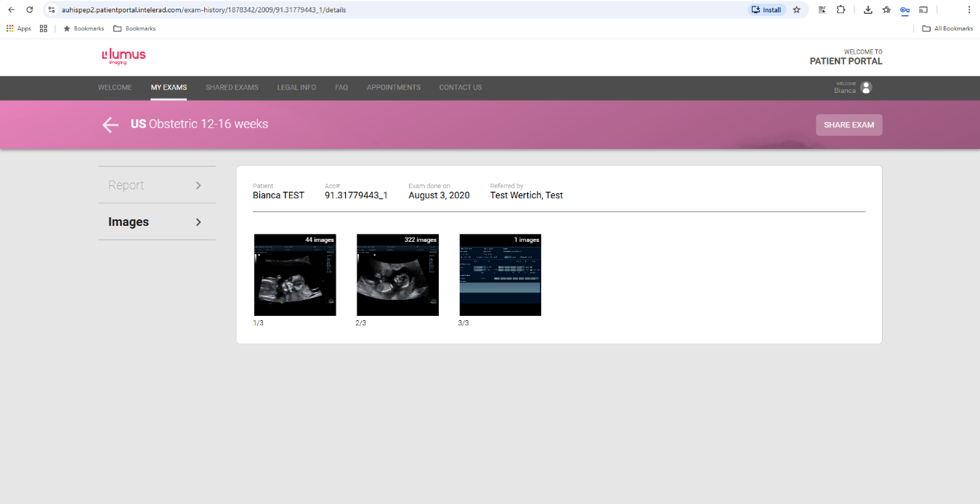
Task: Click patient name Bianca TEST
Action: pyautogui.click(x=278, y=195)
